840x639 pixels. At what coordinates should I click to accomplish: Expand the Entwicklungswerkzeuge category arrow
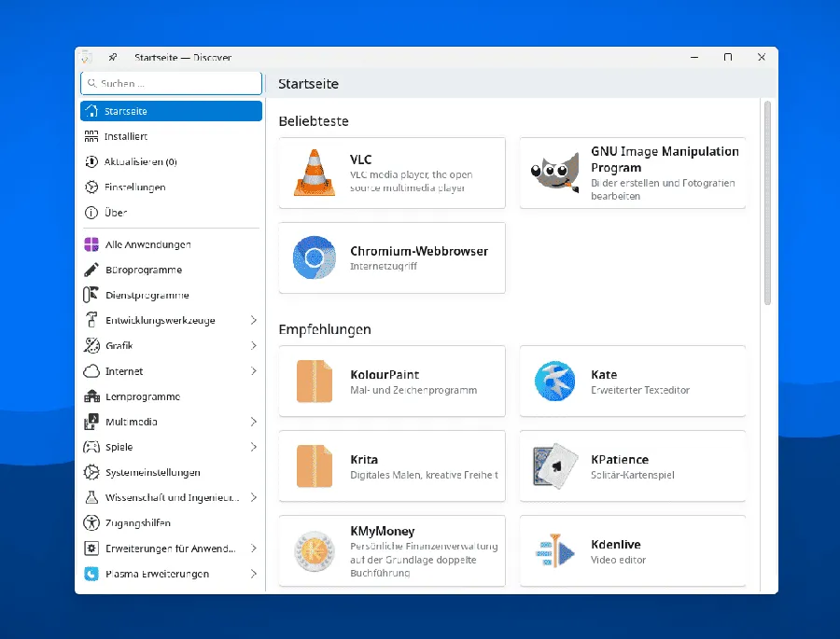(x=253, y=321)
